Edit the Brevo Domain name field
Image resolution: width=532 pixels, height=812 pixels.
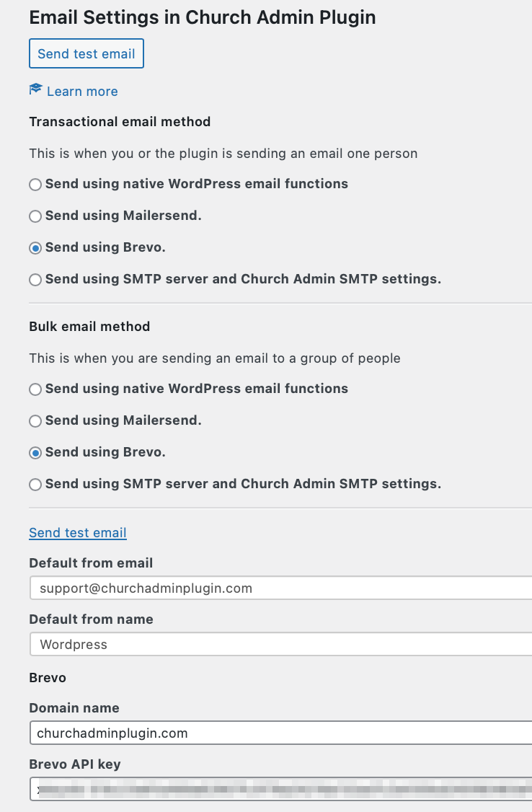(x=281, y=733)
